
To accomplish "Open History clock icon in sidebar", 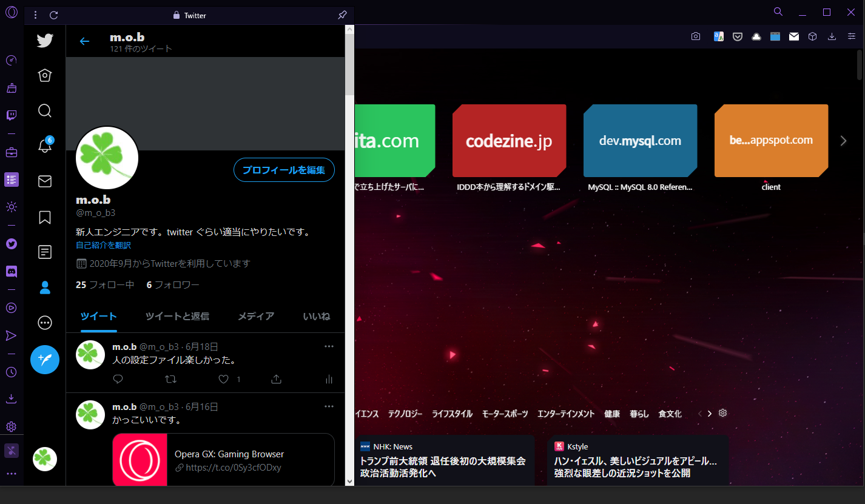I will pos(12,372).
